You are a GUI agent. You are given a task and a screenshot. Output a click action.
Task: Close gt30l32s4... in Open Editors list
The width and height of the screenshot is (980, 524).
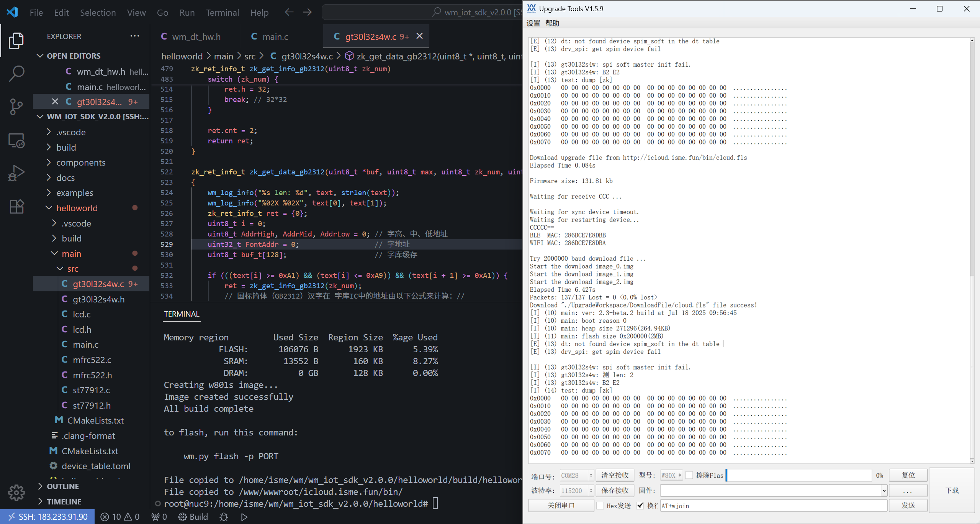coord(55,102)
